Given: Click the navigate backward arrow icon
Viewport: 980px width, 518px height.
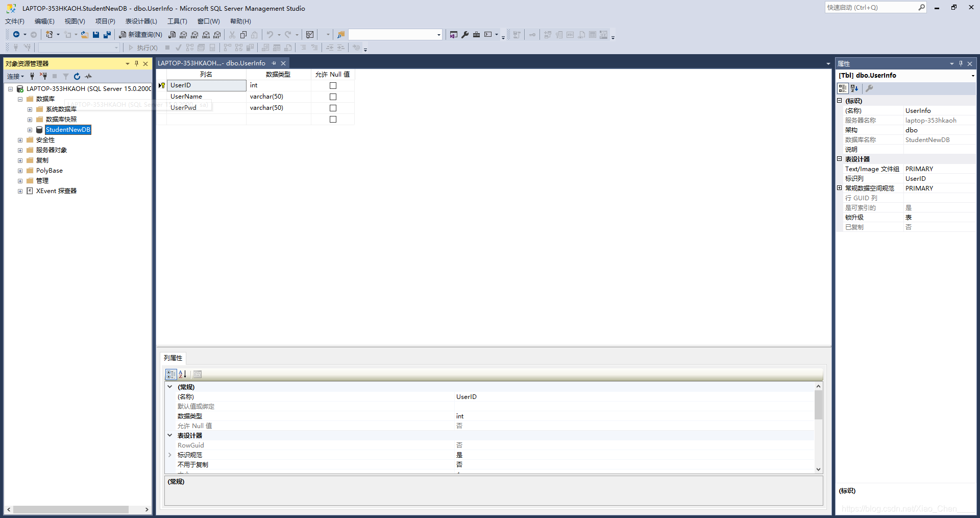Looking at the screenshot, I should [16, 35].
